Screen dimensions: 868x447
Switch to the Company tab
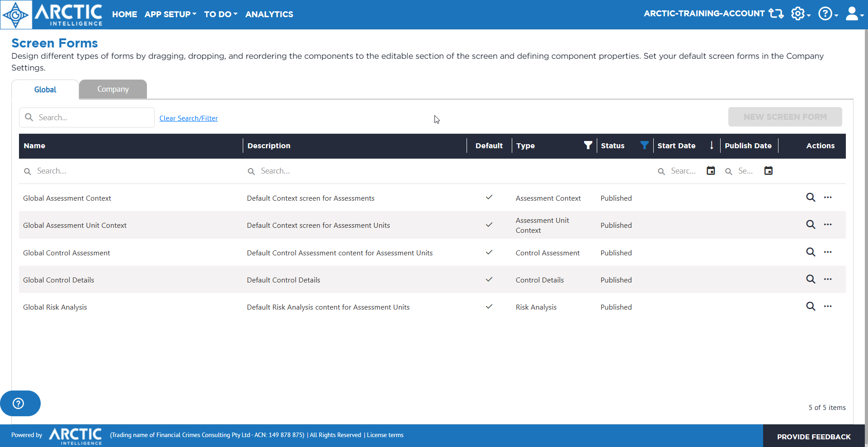pyautogui.click(x=113, y=89)
